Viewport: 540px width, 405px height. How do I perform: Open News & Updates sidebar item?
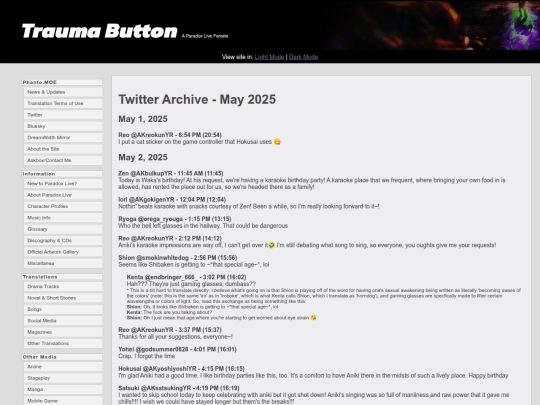[x=63, y=92]
